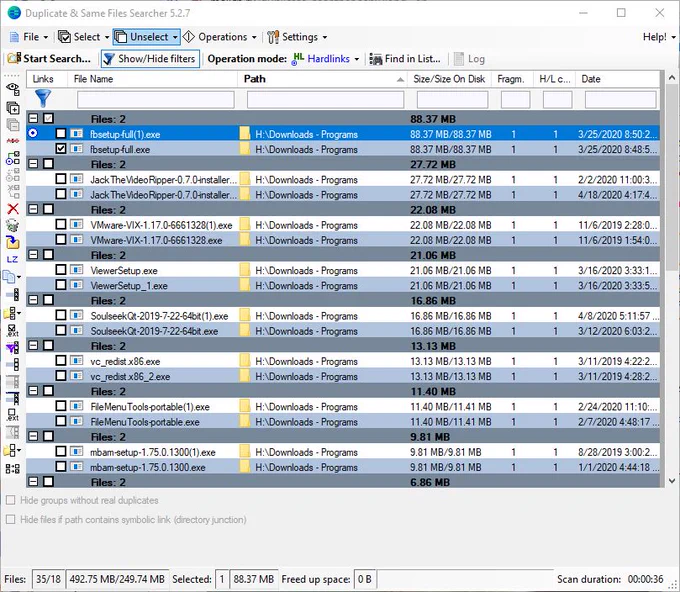This screenshot has width=680, height=592.
Task: Check the ViewerSetup_1.exe checkbox
Action: pos(61,285)
